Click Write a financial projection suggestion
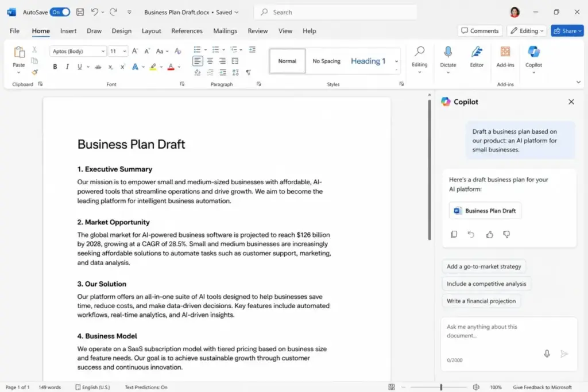The image size is (588, 392). 481,301
